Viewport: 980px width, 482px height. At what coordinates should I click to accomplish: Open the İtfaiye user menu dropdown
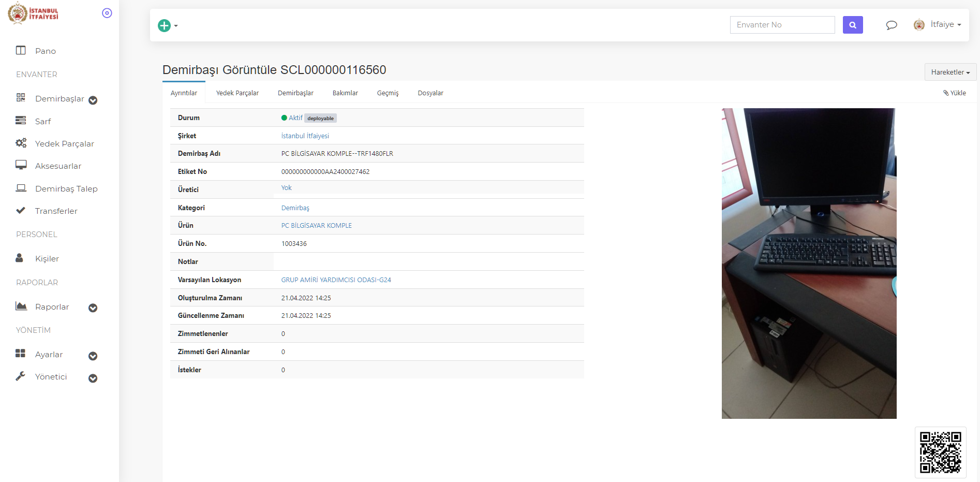point(946,24)
